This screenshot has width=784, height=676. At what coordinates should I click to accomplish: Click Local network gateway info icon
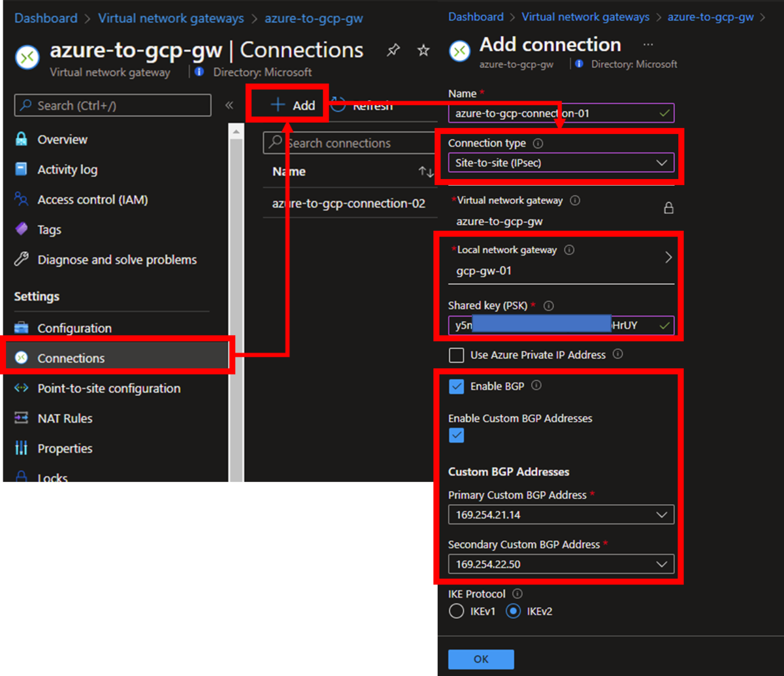coord(569,250)
